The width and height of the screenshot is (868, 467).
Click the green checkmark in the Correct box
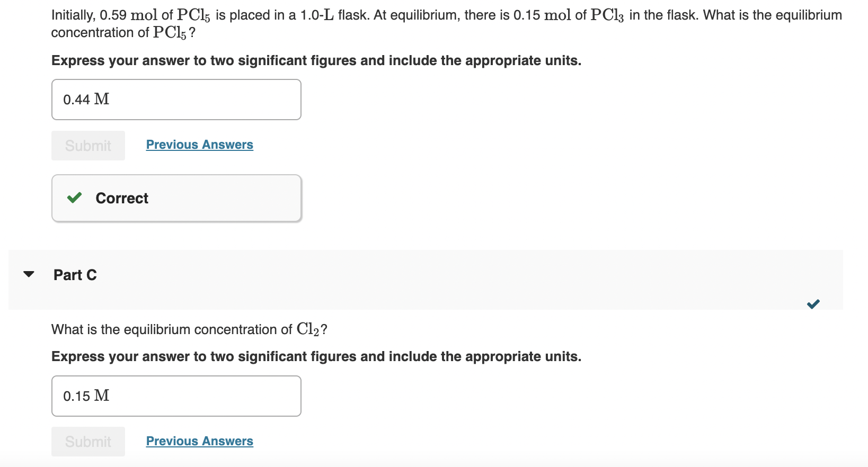(x=74, y=197)
